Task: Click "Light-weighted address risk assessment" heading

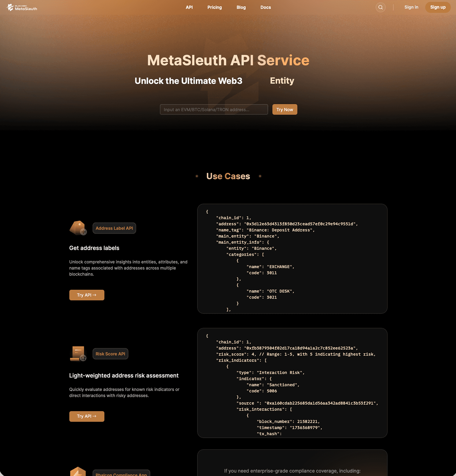Action: coord(124,376)
